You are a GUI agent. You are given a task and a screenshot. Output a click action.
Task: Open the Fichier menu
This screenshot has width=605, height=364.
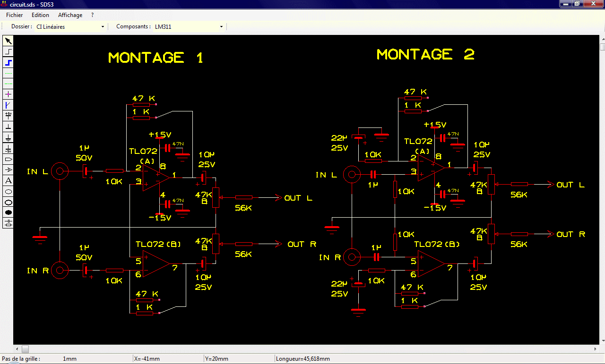tap(15, 15)
